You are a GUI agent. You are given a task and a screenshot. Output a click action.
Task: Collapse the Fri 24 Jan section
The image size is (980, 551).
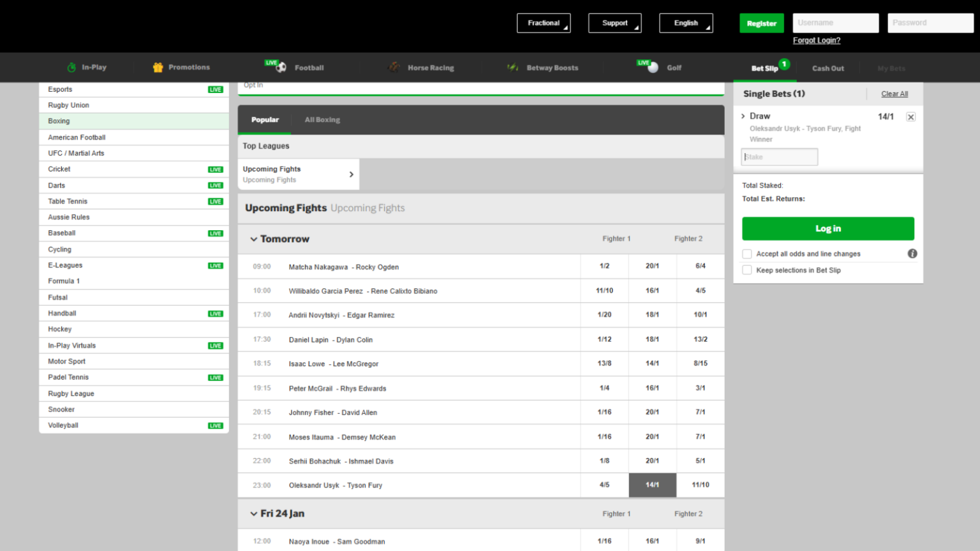[x=254, y=514]
